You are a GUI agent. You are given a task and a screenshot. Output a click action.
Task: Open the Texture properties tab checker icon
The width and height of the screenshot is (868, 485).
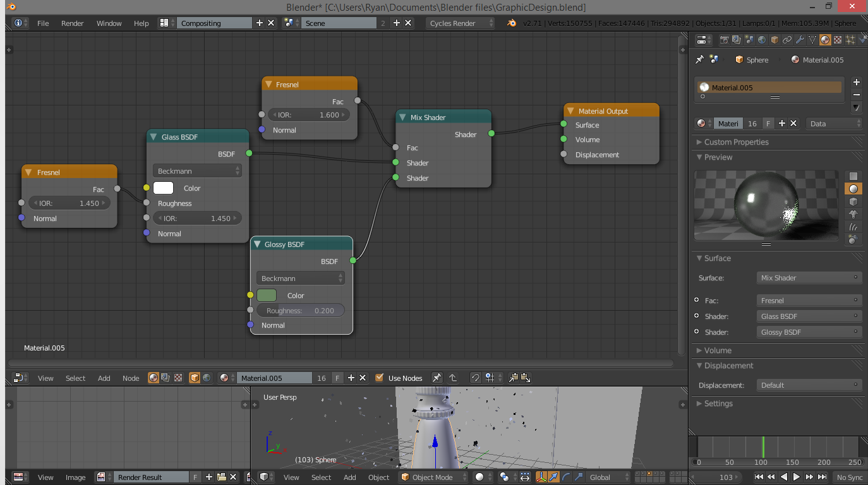point(838,40)
